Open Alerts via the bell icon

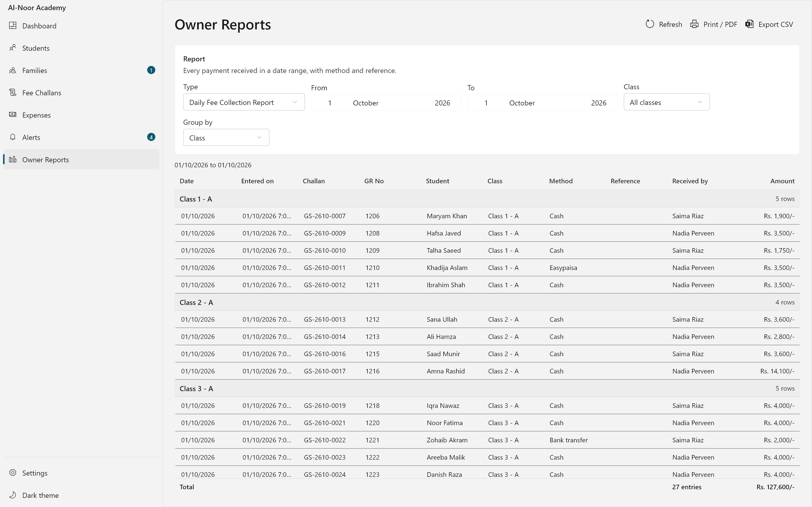(x=13, y=137)
